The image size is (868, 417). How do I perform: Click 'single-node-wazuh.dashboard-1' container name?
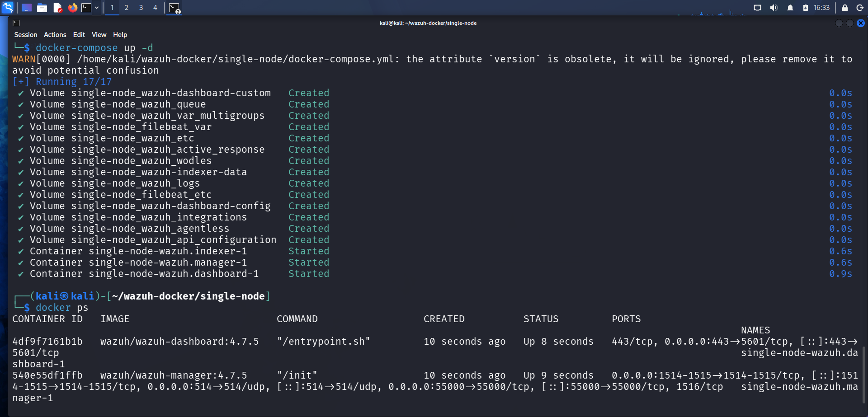coord(174,274)
